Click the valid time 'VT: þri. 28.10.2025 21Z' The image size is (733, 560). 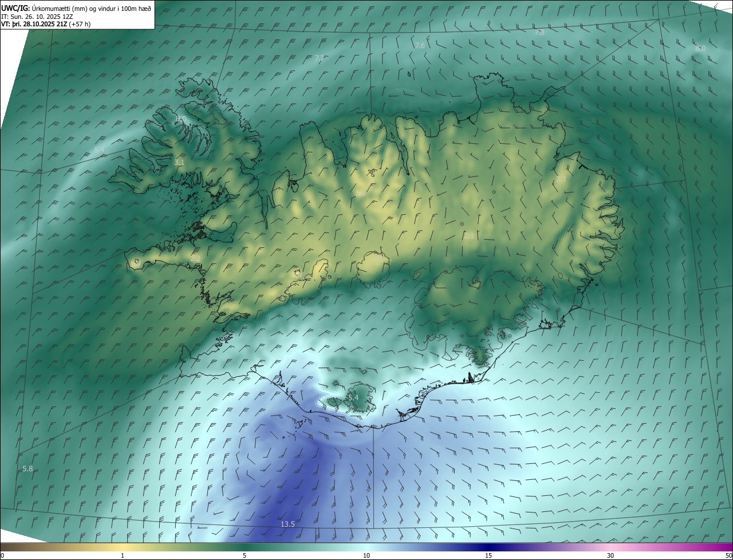[34, 24]
